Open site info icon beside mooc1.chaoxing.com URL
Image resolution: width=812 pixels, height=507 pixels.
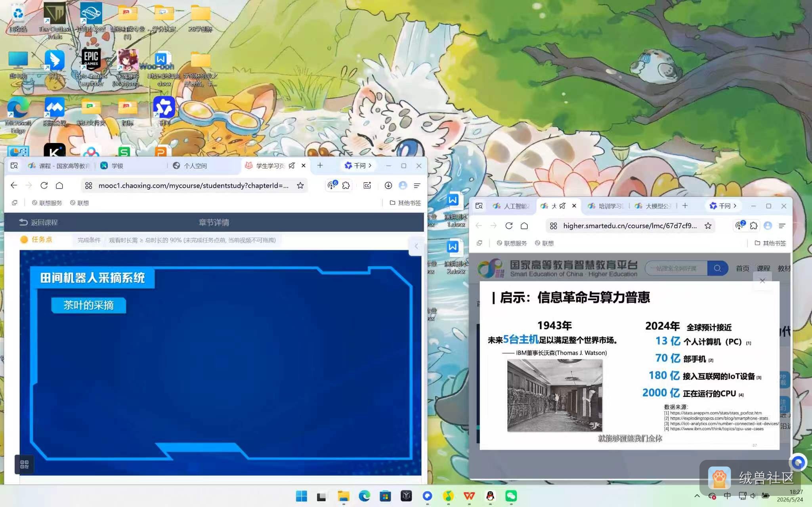pyautogui.click(x=89, y=185)
